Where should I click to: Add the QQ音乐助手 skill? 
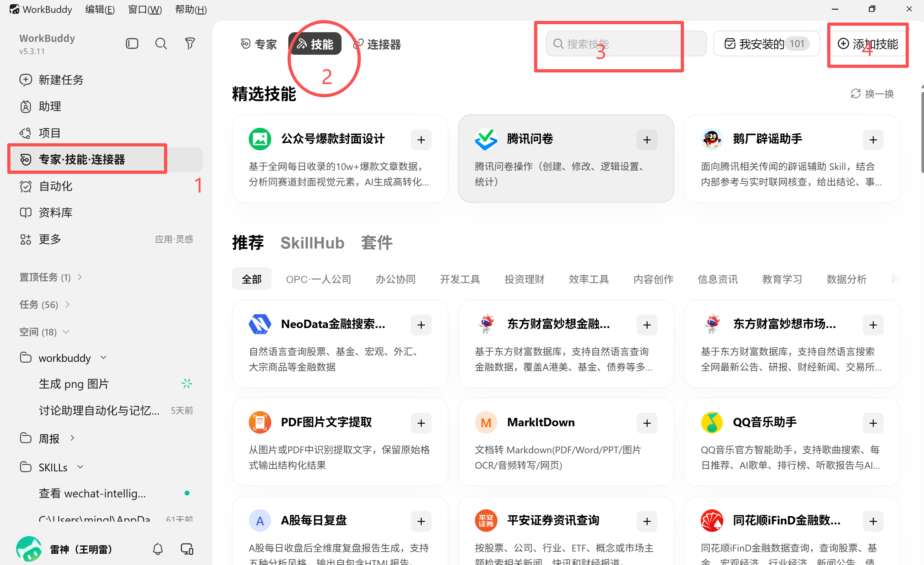click(873, 423)
